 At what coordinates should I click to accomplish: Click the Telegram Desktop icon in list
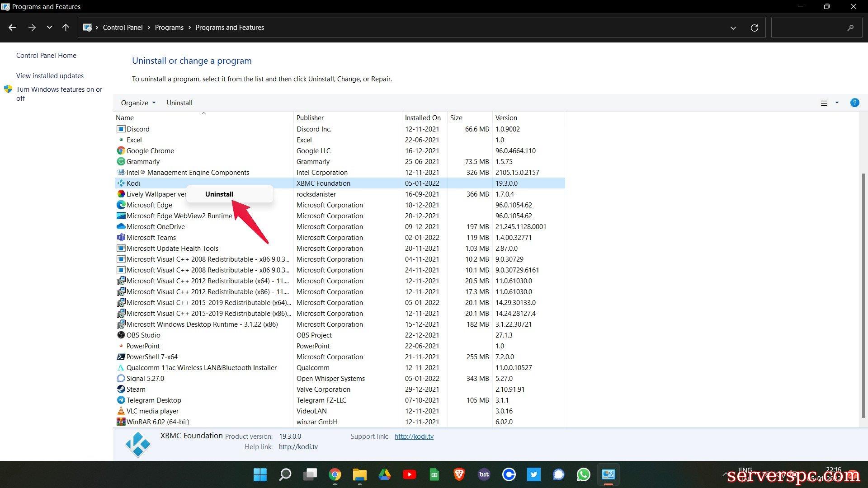tap(121, 400)
